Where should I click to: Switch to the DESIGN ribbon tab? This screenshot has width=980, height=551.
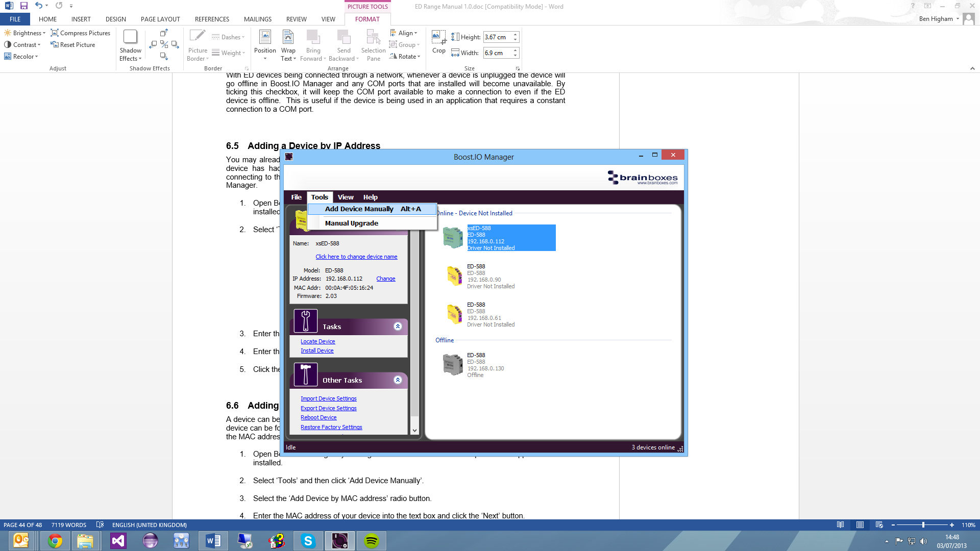115,19
